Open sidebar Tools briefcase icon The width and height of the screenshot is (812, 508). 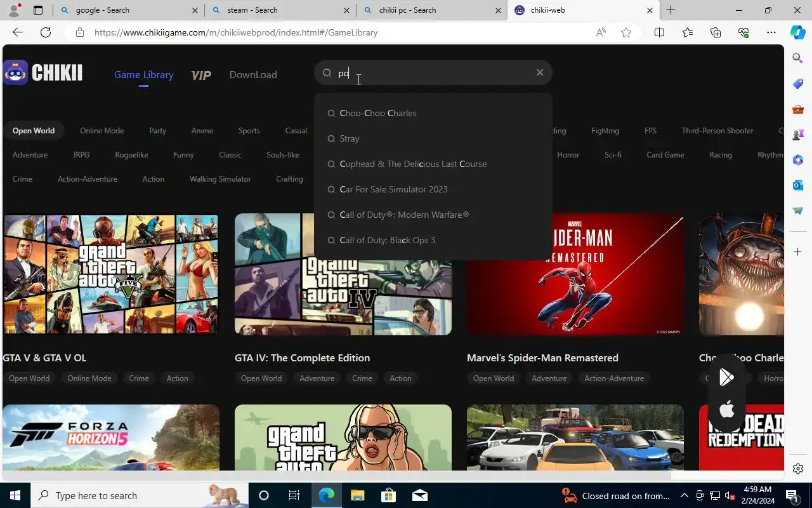coord(798,109)
